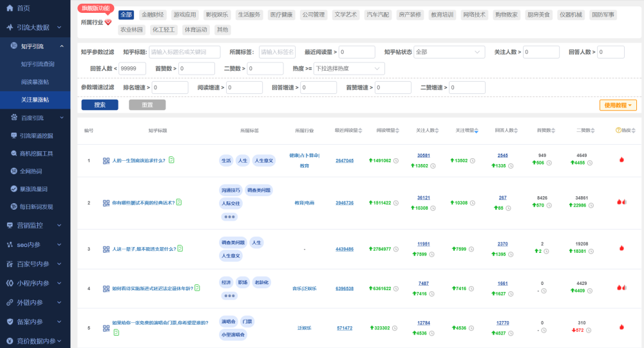Click the question-mark icon beside 热度 header

pyautogui.click(x=618, y=130)
